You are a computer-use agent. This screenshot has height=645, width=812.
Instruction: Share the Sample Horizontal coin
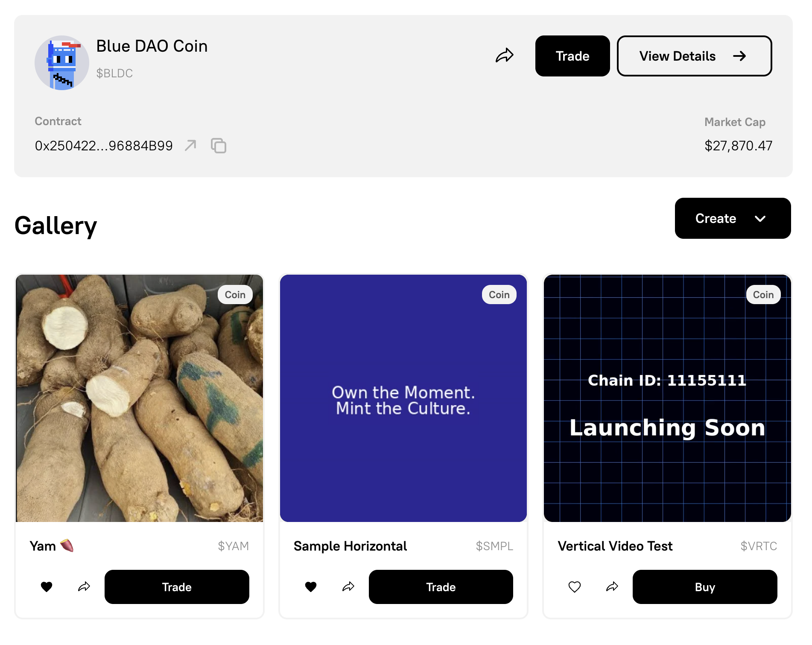click(x=348, y=587)
